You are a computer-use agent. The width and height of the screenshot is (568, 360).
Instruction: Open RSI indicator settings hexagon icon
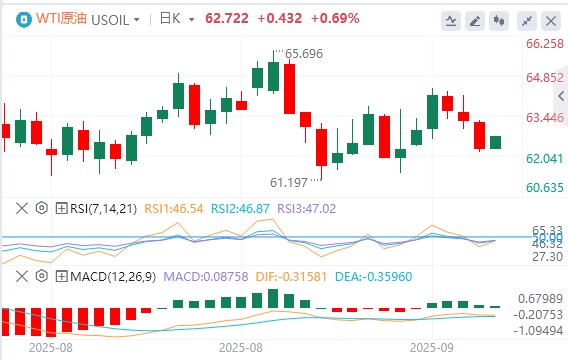coord(42,208)
